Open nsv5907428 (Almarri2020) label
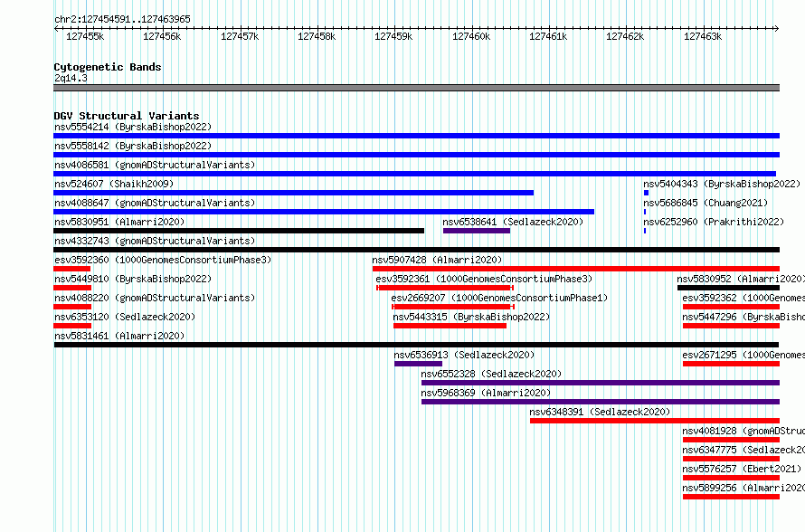The height and width of the screenshot is (532, 805). click(x=438, y=260)
